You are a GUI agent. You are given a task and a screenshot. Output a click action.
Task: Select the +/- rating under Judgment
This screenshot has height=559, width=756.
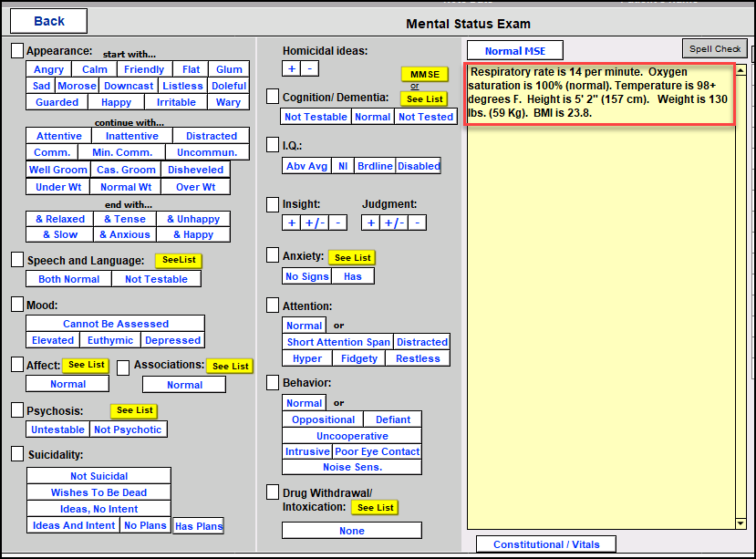point(393,223)
